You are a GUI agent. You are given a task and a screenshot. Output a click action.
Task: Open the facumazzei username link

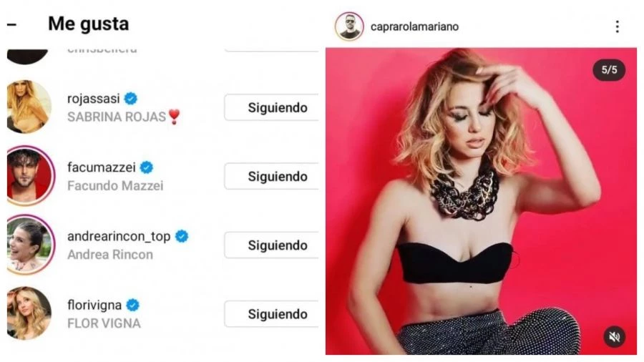tap(102, 167)
